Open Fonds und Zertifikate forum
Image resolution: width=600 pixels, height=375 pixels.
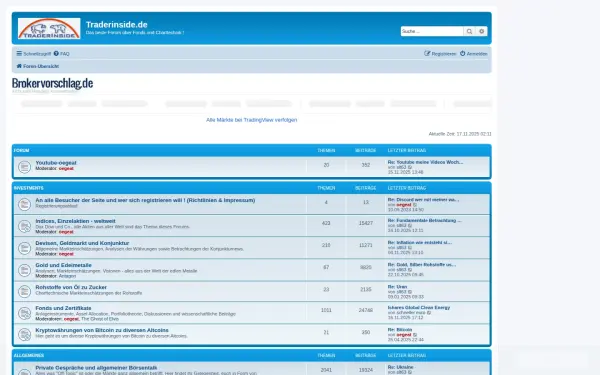63,308
